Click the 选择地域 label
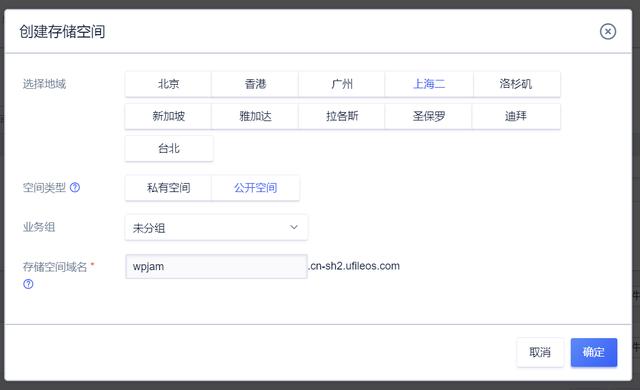Screen dimensions: 640x390 44,84
